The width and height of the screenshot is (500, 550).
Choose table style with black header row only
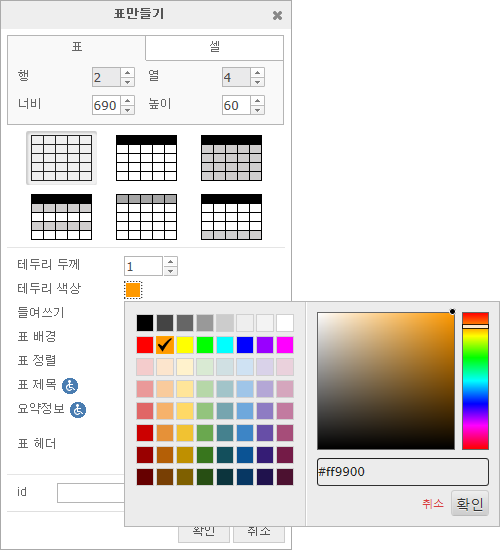[146, 158]
